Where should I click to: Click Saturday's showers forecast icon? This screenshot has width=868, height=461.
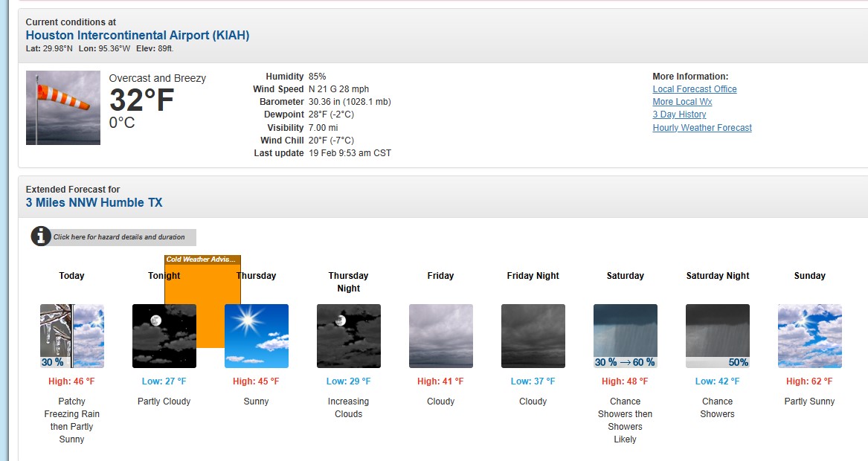coord(625,335)
